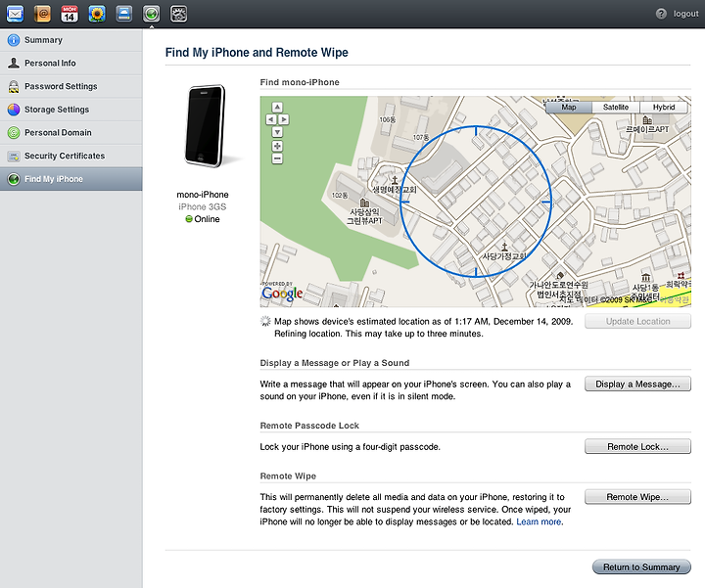
Task: Open the Learn more link
Action: point(539,522)
